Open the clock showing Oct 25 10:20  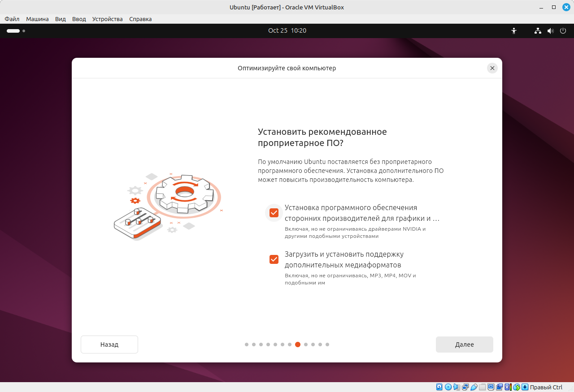[x=287, y=30]
